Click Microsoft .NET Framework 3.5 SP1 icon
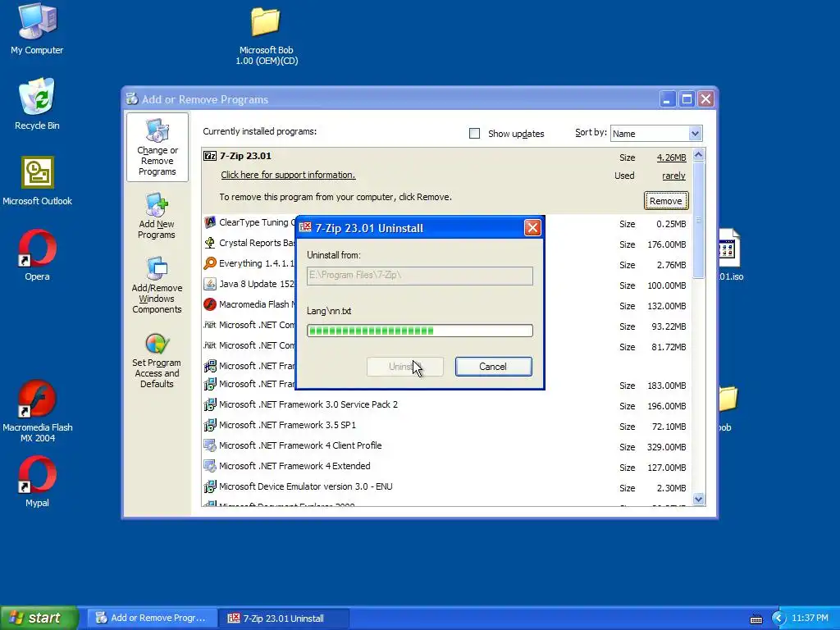840x630 pixels. (x=210, y=425)
